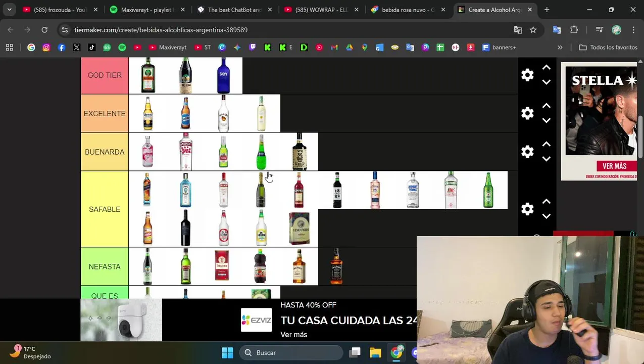
Task: Open the Spotify bookmark icon
Action: [122, 47]
